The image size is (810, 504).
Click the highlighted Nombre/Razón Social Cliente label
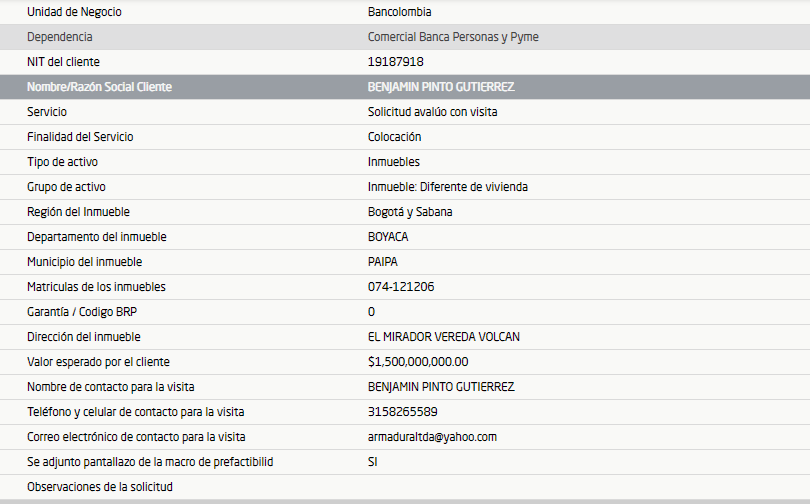point(99,87)
